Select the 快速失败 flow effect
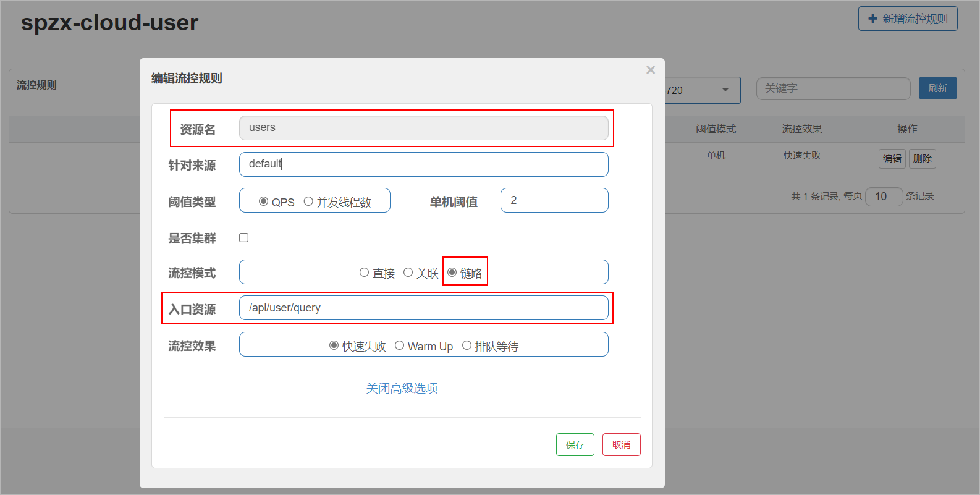980x495 pixels. [x=334, y=345]
